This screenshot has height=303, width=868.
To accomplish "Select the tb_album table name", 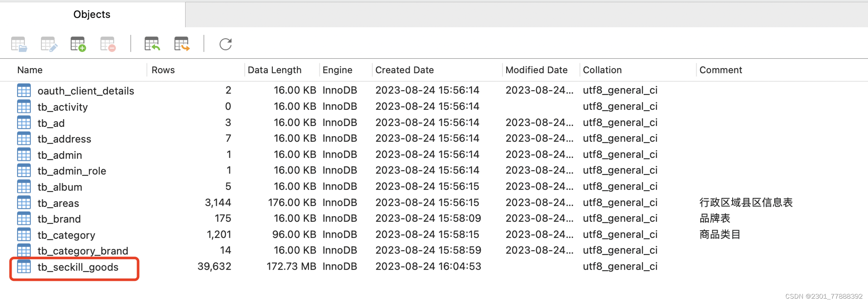I will [60, 187].
